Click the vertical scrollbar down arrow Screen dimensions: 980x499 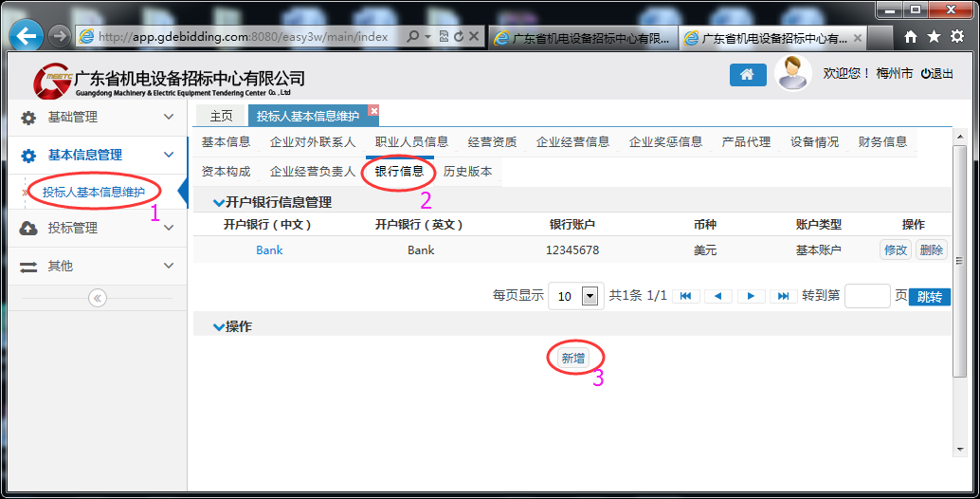pos(960,449)
